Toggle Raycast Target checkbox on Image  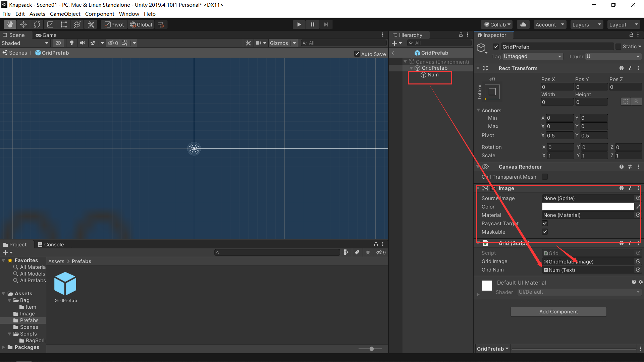coord(545,223)
